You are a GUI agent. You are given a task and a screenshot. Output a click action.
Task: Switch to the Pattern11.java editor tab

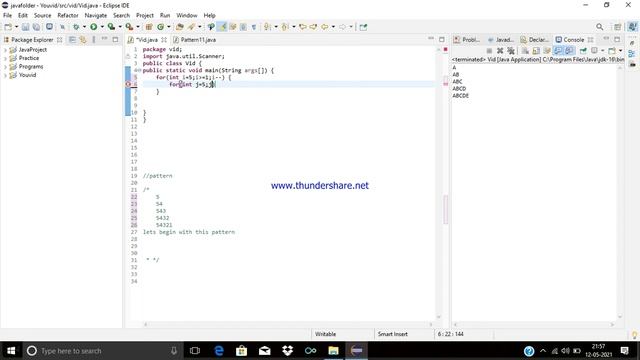point(194,40)
